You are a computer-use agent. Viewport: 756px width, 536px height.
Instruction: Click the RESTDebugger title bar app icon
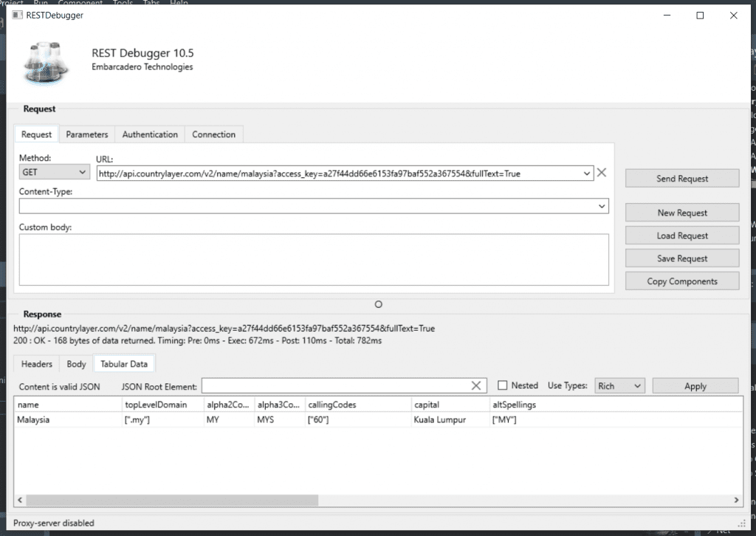click(x=18, y=15)
